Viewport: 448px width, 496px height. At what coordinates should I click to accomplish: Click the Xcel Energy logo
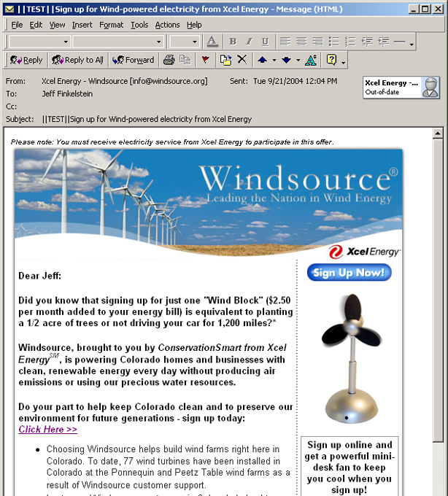(x=364, y=252)
